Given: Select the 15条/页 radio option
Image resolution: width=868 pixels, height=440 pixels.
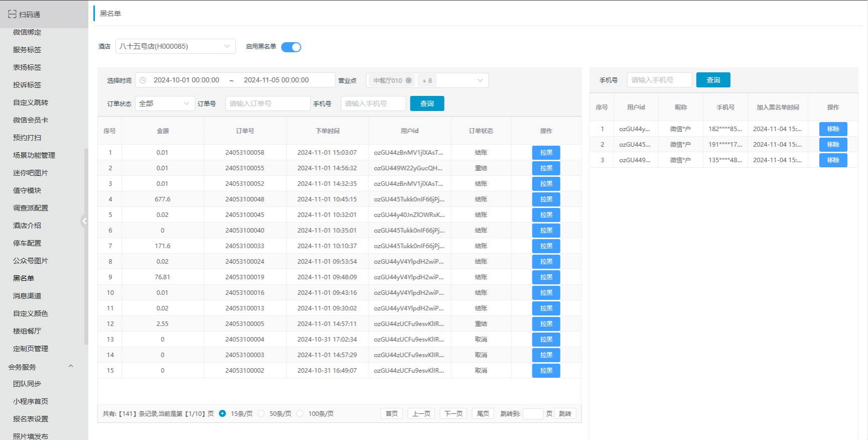Looking at the screenshot, I should 222,413.
